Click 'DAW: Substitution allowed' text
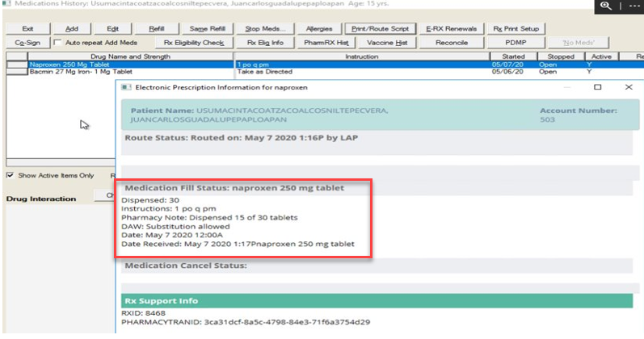Screen dimensions: 644x339 point(176,227)
